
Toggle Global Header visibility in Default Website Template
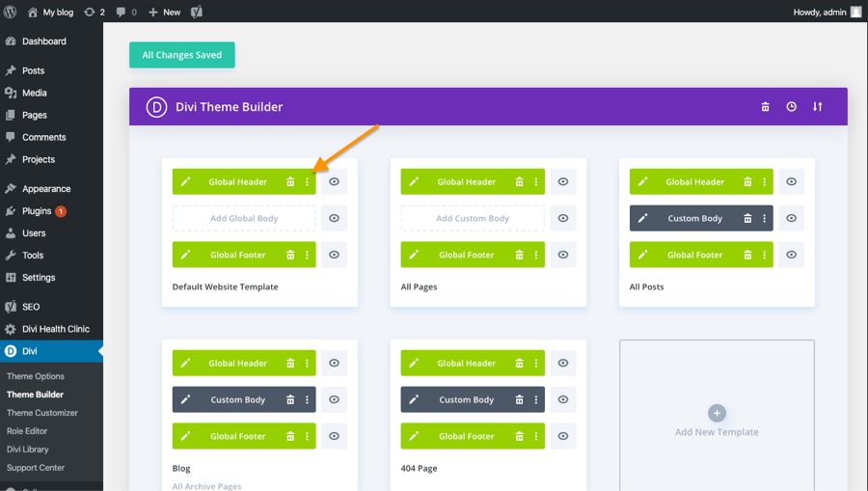[x=334, y=181]
